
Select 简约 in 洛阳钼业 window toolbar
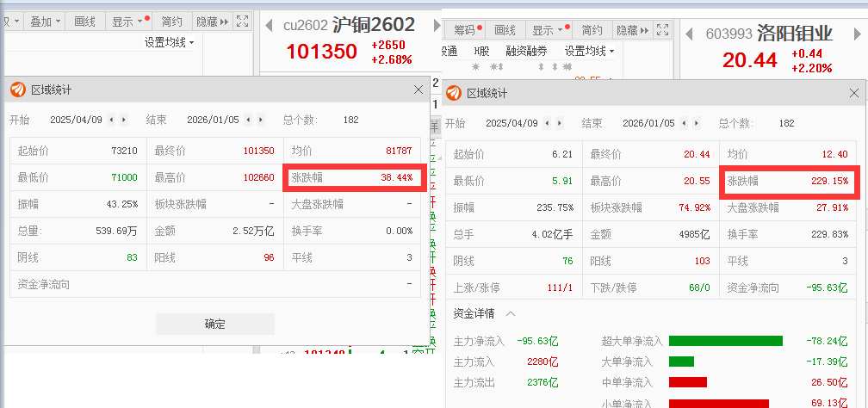coord(592,30)
